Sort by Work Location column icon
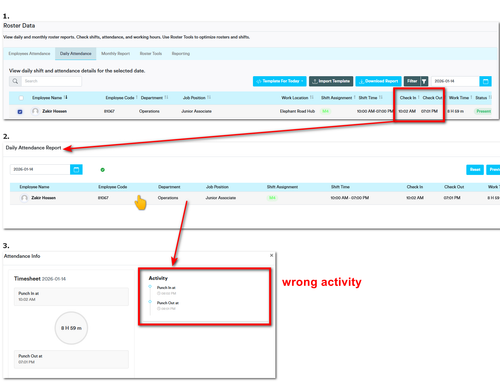This screenshot has width=500, height=391. click(312, 97)
